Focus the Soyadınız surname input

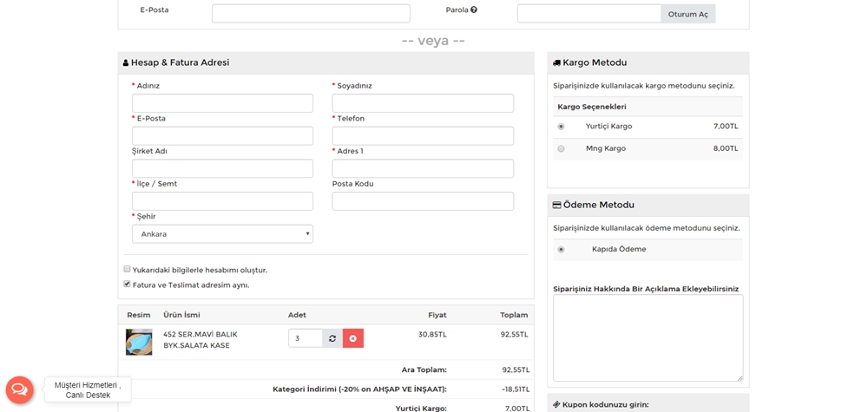tap(423, 103)
